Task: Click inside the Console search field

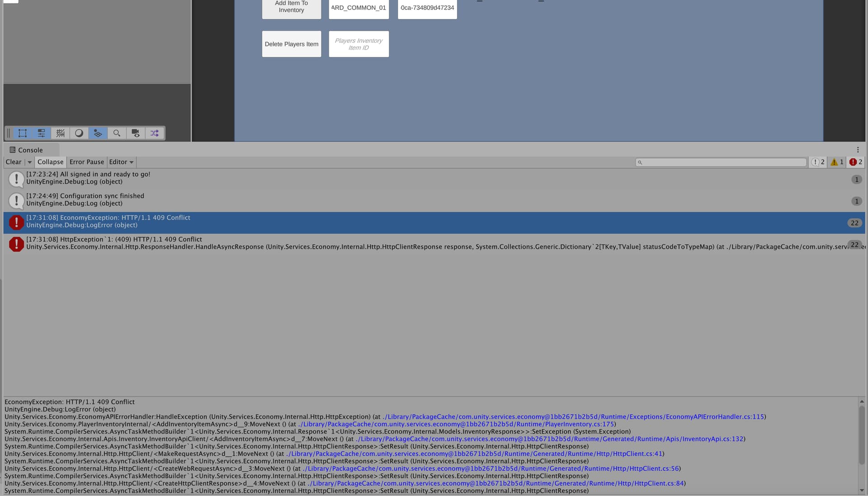Action: click(x=721, y=162)
